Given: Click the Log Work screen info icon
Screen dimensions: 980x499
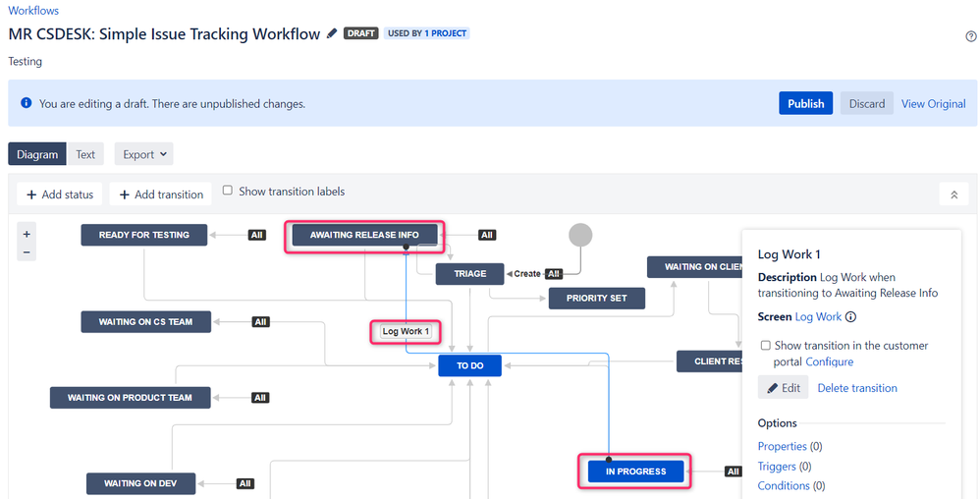Looking at the screenshot, I should (850, 317).
